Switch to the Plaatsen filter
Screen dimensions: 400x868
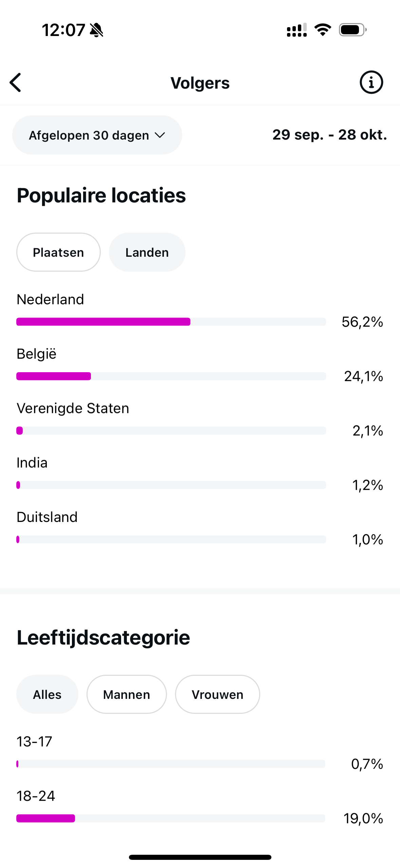58,252
